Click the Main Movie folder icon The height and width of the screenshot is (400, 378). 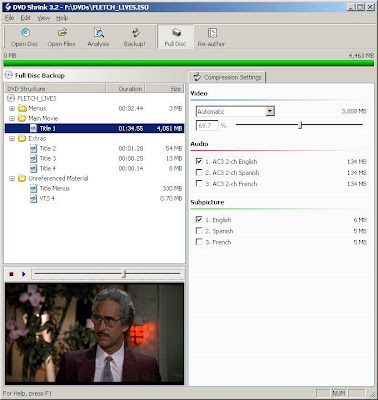22,118
